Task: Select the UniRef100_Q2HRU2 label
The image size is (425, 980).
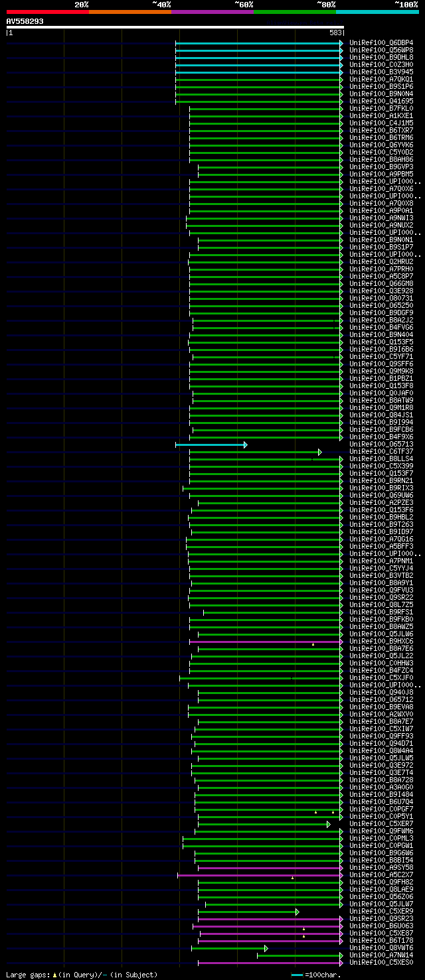Action: point(381,261)
